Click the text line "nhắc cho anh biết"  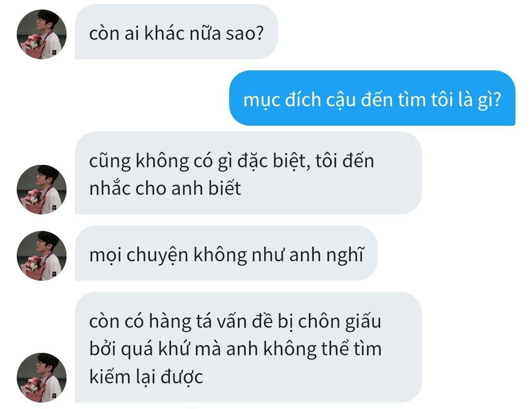coord(165,188)
